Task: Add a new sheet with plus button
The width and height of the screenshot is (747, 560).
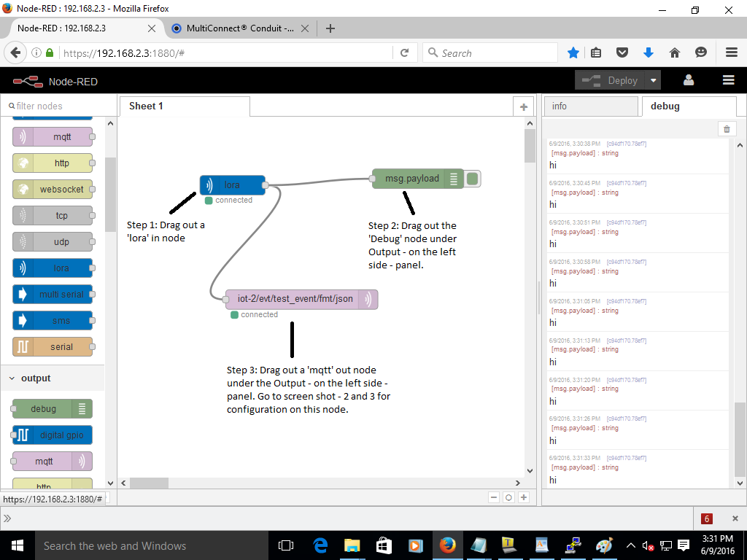Action: point(523,106)
